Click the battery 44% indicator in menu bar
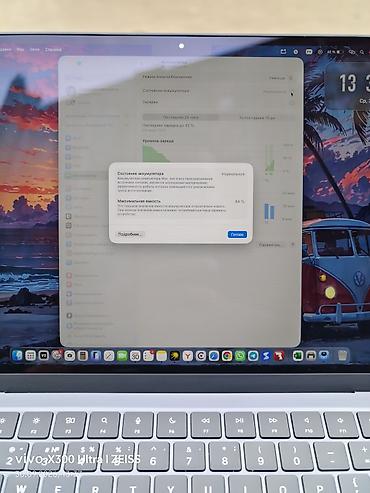Screen dimensions: 370x493 pos(335,52)
